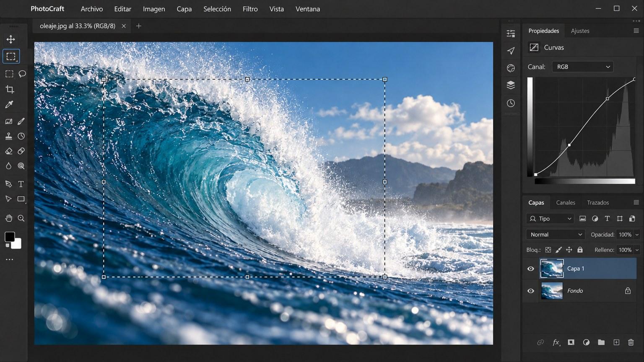
Task: Hide the Capa 1 layer
Action: coord(531,269)
